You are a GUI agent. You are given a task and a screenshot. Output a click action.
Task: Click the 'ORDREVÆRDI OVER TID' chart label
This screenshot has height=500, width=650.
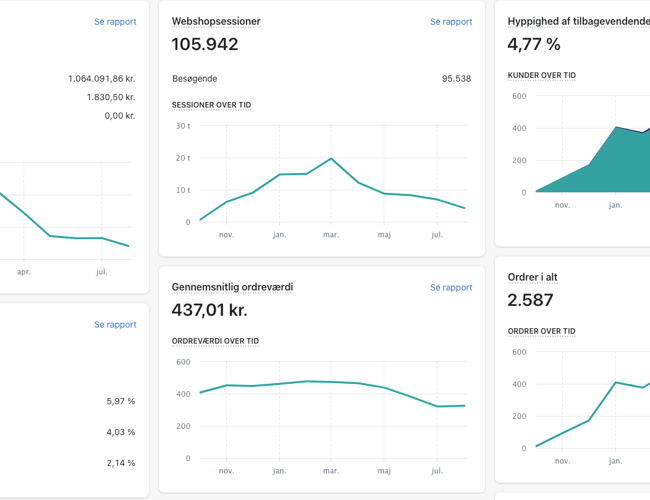[215, 341]
